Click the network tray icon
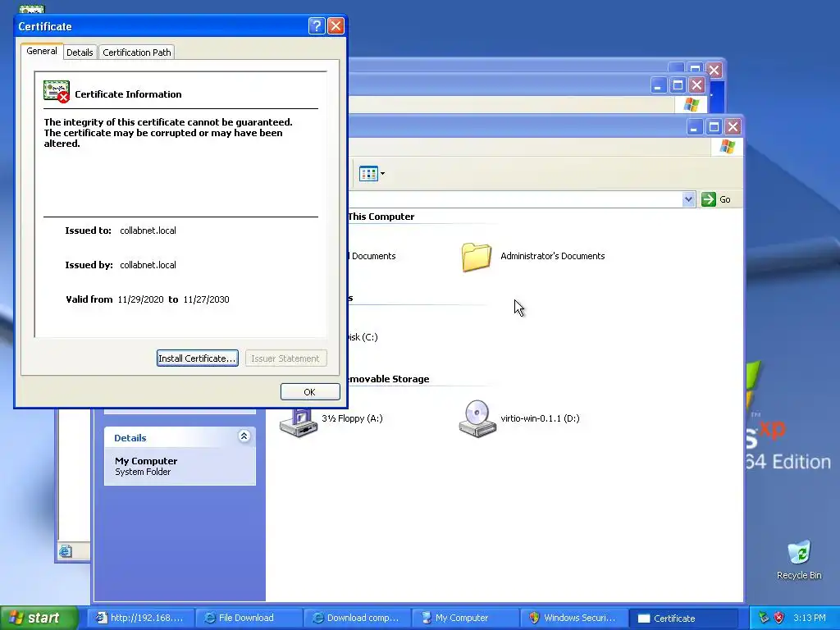Screen dimensions: 840x630 click(x=764, y=618)
